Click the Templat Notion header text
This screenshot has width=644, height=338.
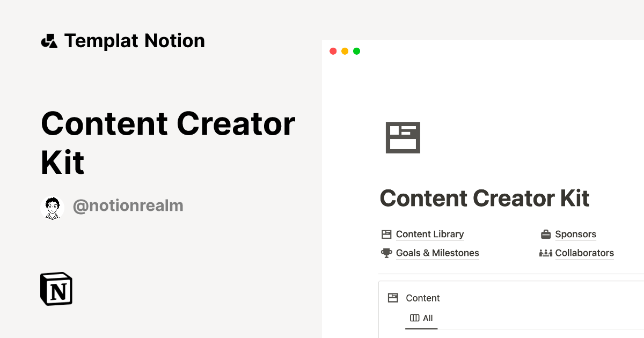134,41
